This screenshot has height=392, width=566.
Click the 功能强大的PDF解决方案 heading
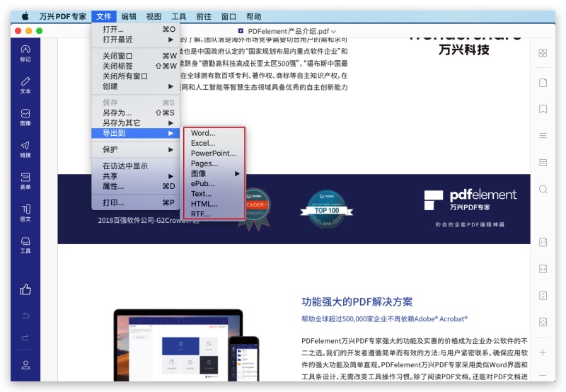click(x=357, y=301)
